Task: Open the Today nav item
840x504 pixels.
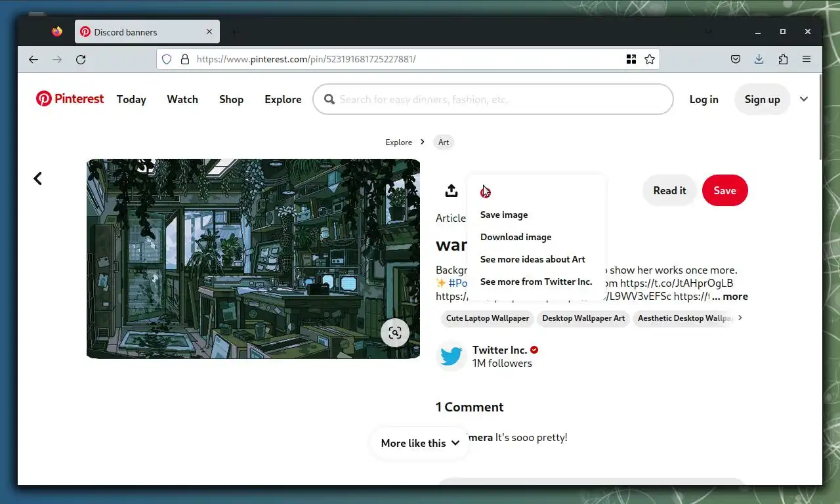Action: [131, 99]
